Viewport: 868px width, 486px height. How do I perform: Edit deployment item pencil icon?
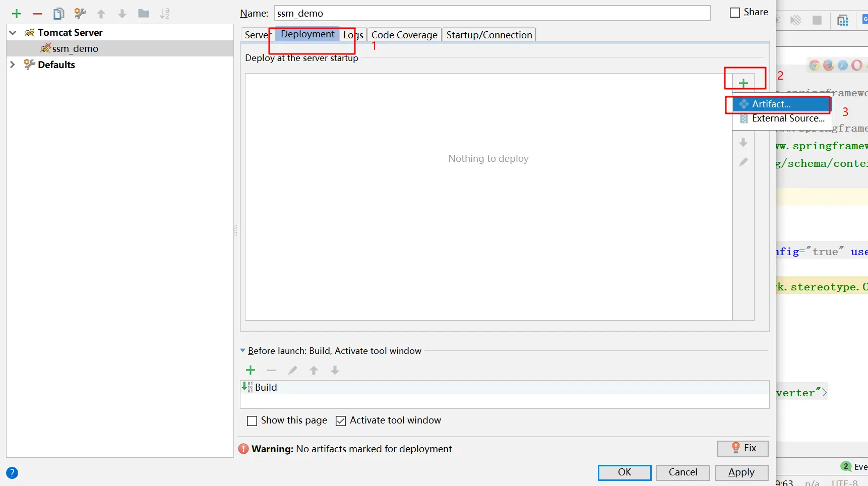[743, 162]
